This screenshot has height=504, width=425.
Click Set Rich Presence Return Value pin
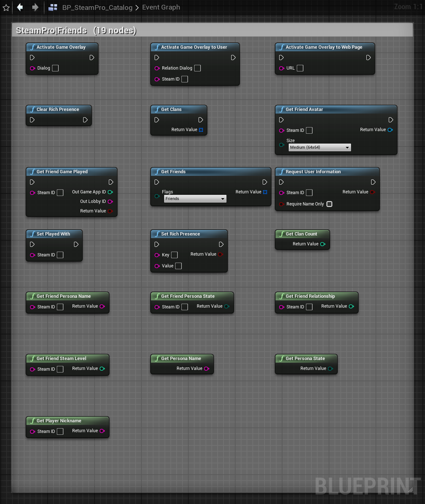(221, 254)
